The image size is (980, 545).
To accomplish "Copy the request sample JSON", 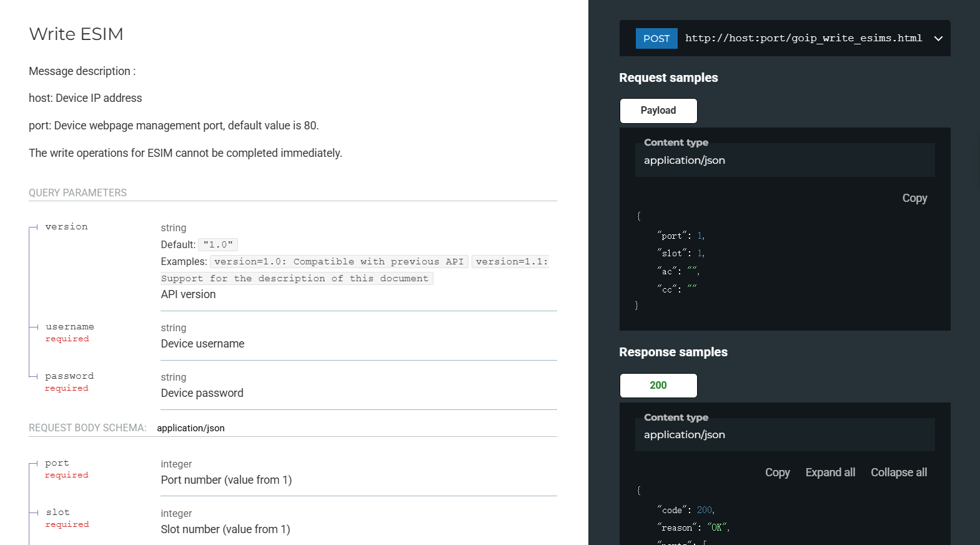I will click(914, 198).
